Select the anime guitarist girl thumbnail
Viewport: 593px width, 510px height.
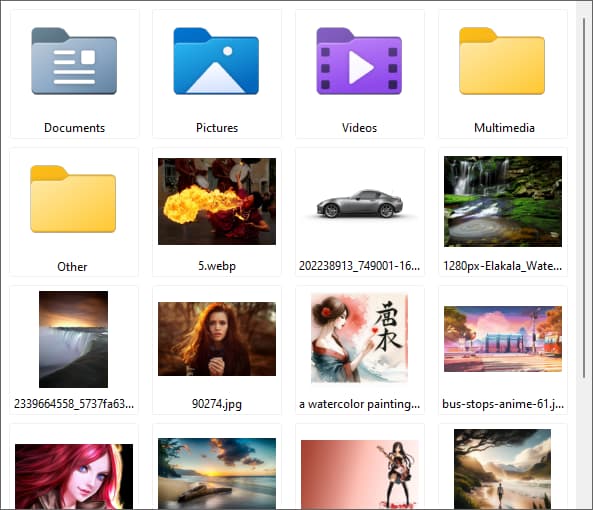(x=360, y=474)
